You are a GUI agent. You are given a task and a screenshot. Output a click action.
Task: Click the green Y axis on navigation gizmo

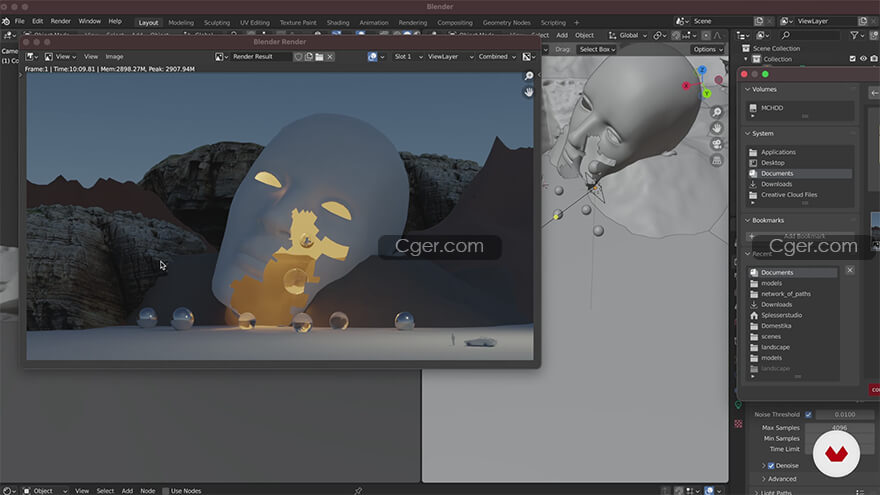(707, 93)
